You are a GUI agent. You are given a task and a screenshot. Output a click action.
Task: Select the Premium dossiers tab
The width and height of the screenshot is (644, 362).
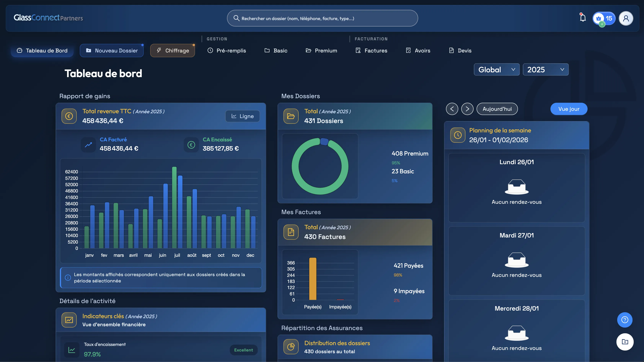click(321, 51)
